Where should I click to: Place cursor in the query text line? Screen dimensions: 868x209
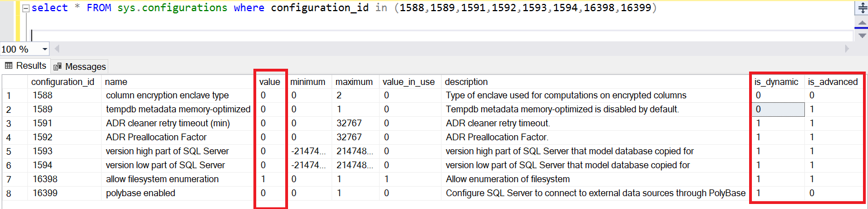pyautogui.click(x=344, y=8)
